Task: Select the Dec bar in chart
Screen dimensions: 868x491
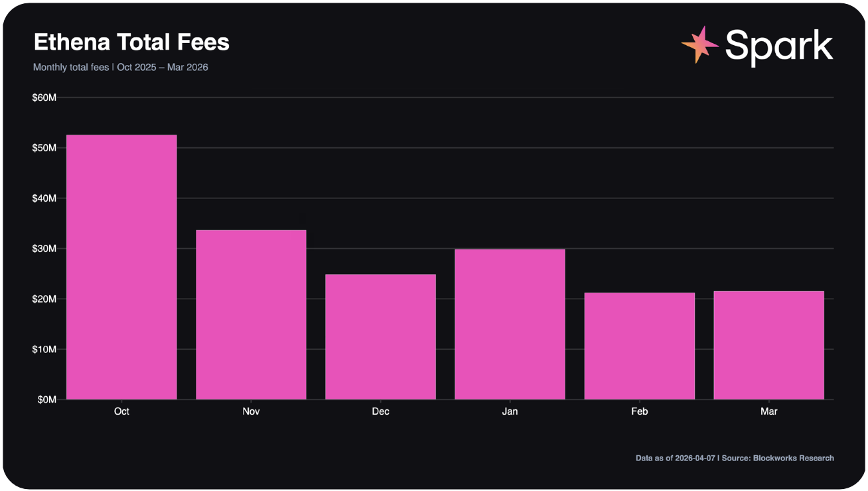Action: (380, 337)
